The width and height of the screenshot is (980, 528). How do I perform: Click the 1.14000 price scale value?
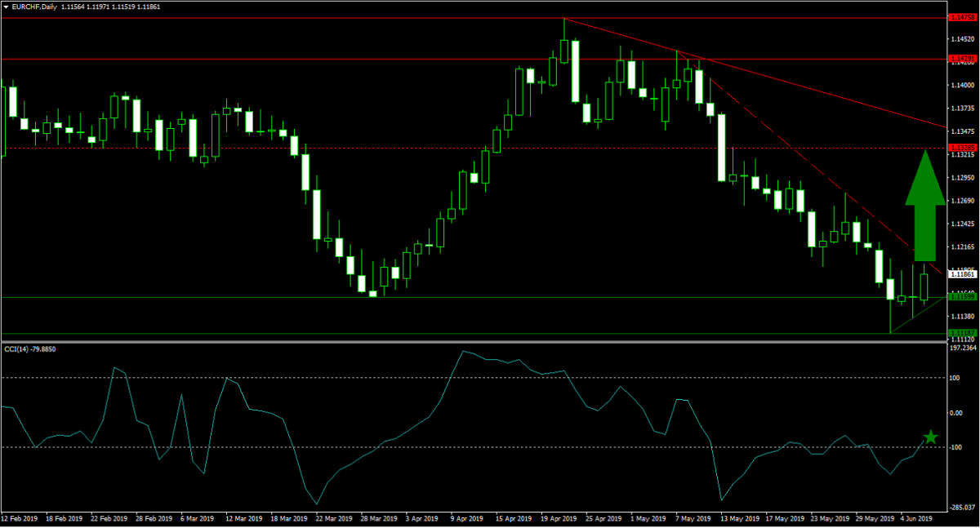tap(960, 85)
